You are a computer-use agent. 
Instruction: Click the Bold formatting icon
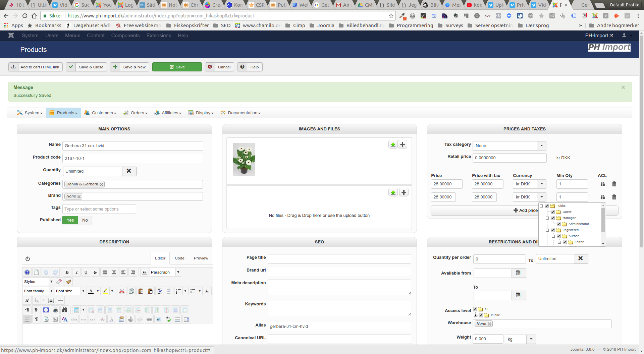[67, 272]
